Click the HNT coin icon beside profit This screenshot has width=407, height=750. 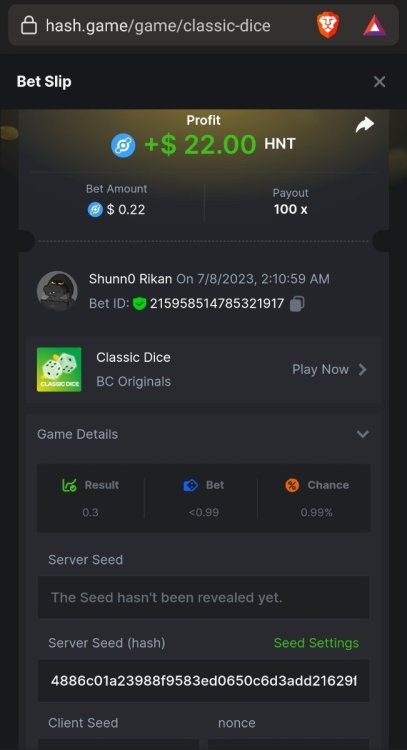click(x=123, y=145)
